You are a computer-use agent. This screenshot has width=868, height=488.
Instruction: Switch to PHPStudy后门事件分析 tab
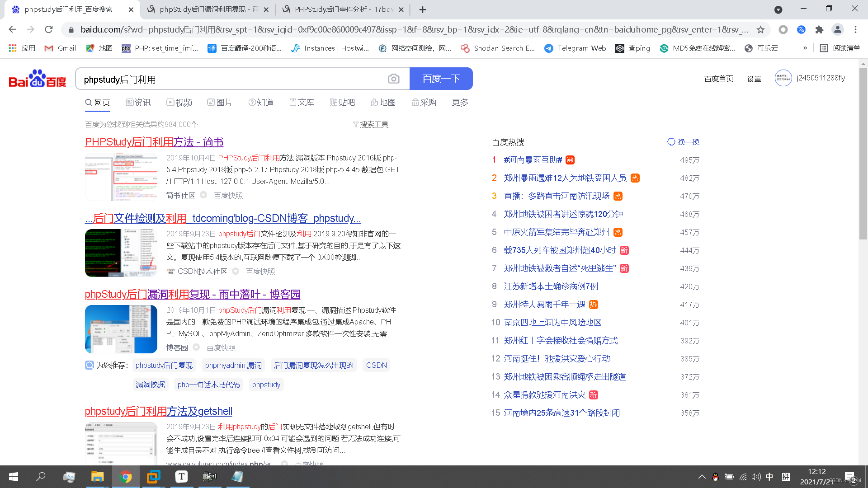pyautogui.click(x=342, y=9)
